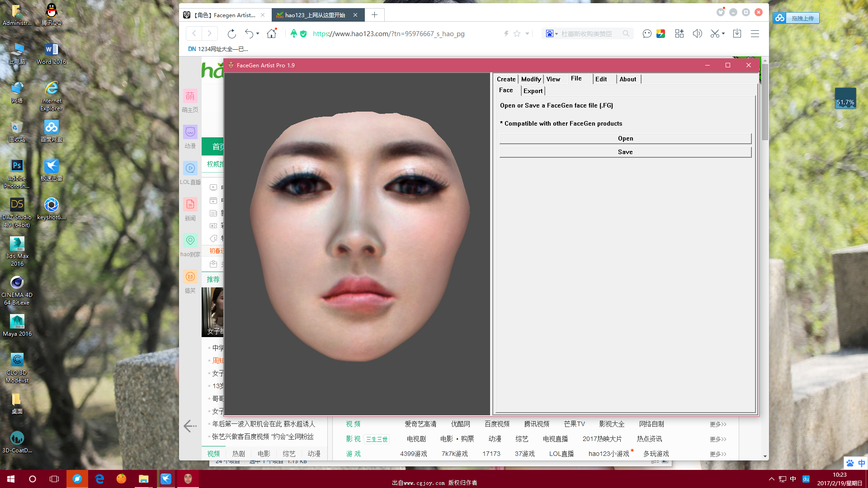The height and width of the screenshot is (488, 868).
Task: Click the search magnifier icon
Action: pyautogui.click(x=626, y=34)
